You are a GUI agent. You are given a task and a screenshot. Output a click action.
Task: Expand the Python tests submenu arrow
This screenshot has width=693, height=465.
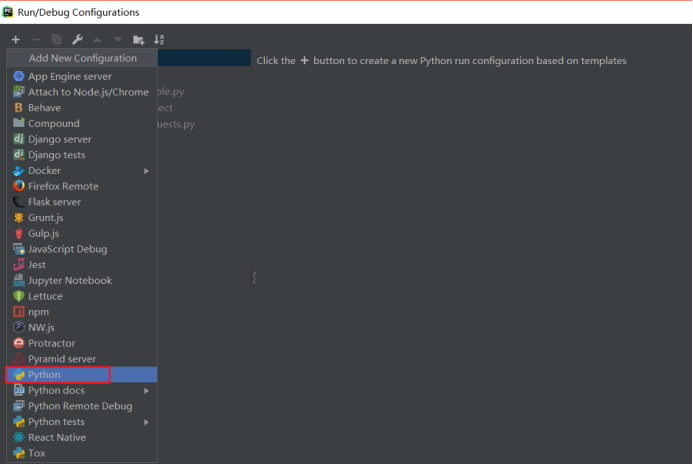(146, 422)
